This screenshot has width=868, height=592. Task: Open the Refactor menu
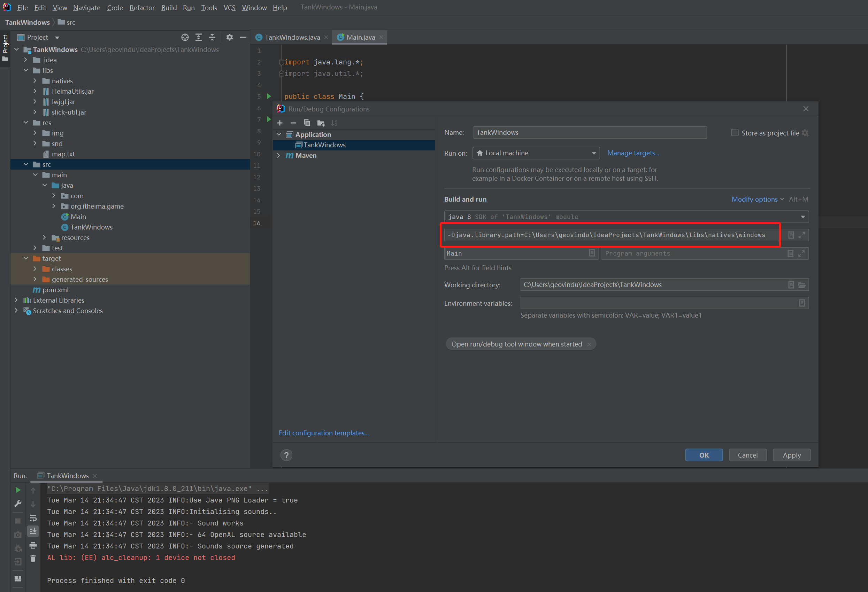(141, 7)
